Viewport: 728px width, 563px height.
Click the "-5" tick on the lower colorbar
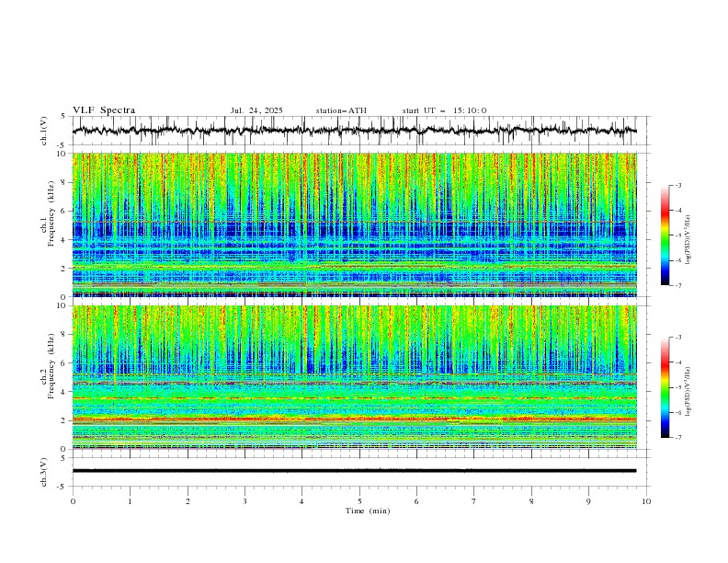[678, 387]
